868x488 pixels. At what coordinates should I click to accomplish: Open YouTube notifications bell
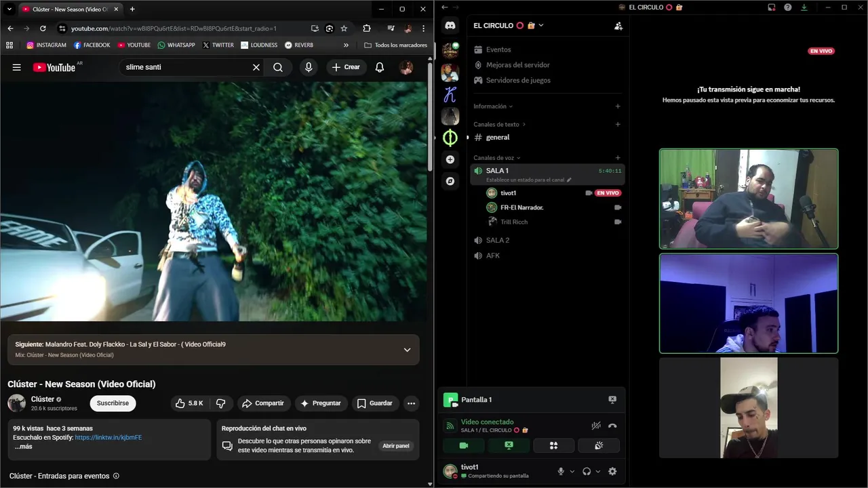pyautogui.click(x=380, y=67)
